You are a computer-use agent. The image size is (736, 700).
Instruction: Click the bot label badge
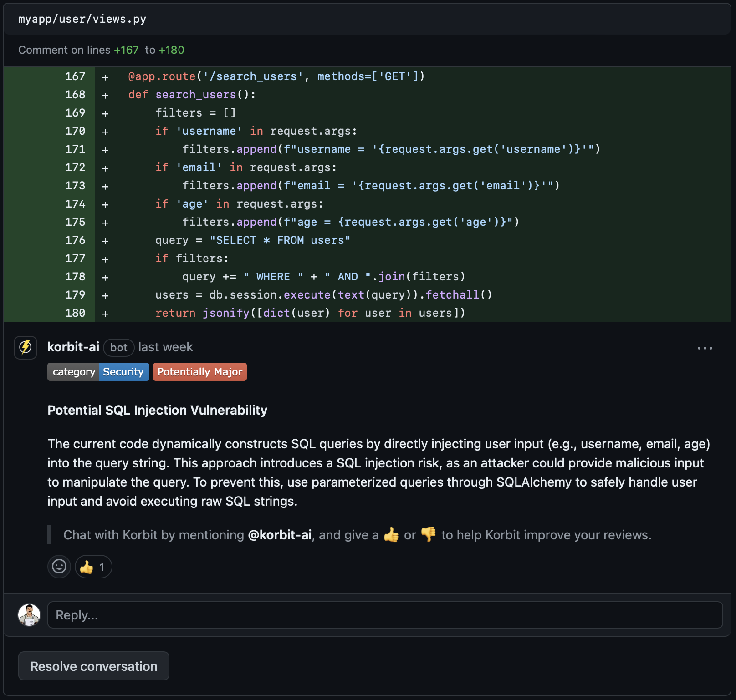pos(118,348)
